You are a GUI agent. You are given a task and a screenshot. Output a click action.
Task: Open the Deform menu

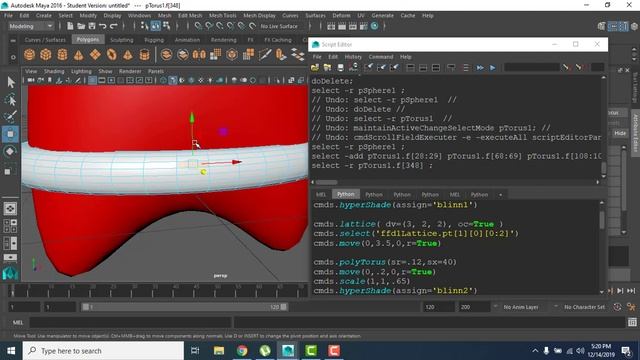tap(341, 16)
